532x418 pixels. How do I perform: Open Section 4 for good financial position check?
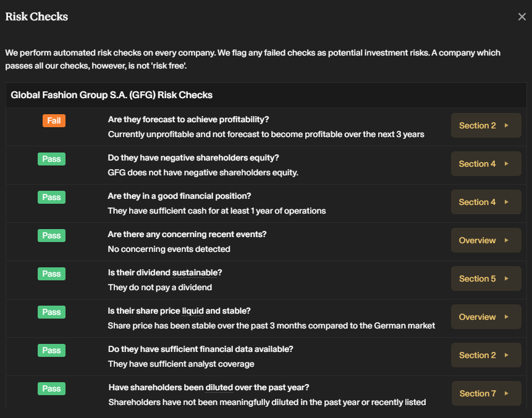point(486,202)
